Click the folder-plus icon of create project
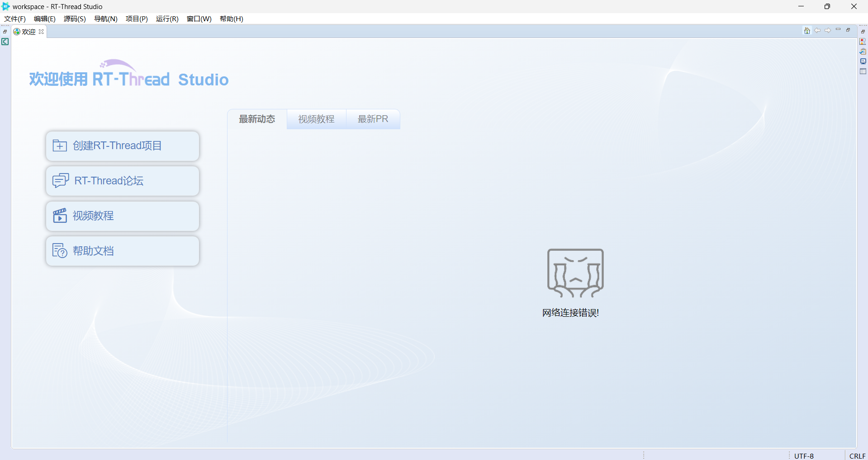Screen dimensions: 868x460 [60, 146]
